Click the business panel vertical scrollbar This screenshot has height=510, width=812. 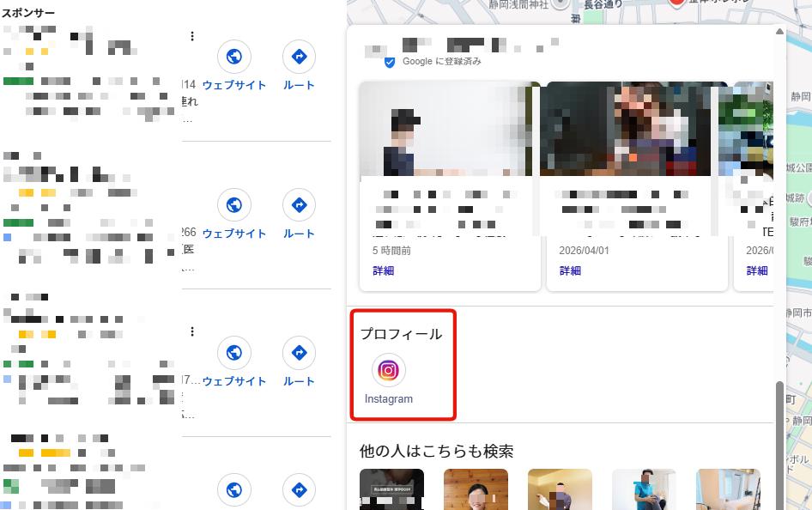pyautogui.click(x=779, y=429)
